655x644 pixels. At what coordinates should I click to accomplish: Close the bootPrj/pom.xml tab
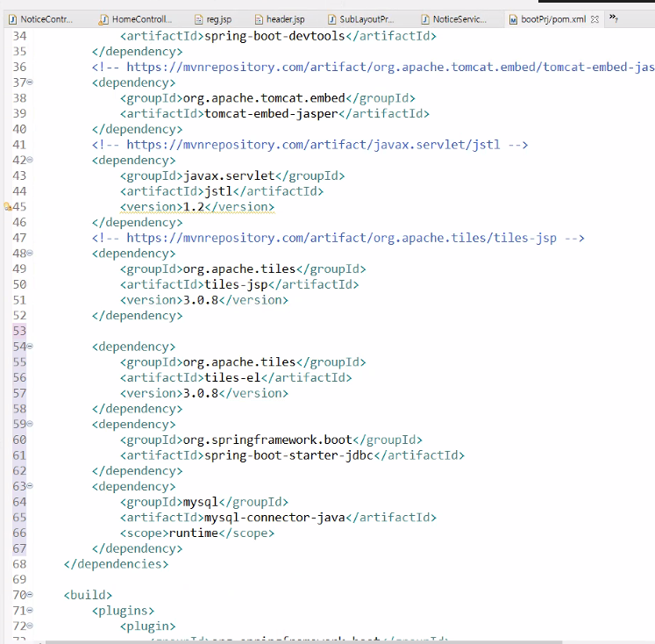coord(594,19)
